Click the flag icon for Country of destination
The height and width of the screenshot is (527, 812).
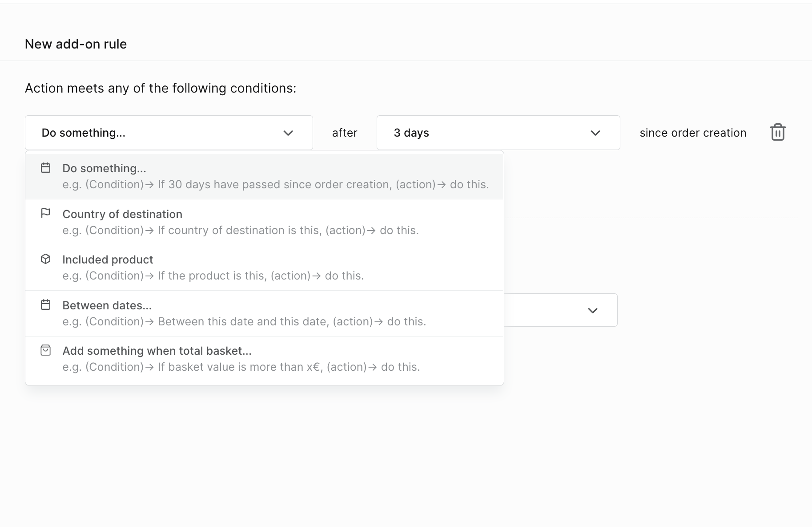pos(45,213)
